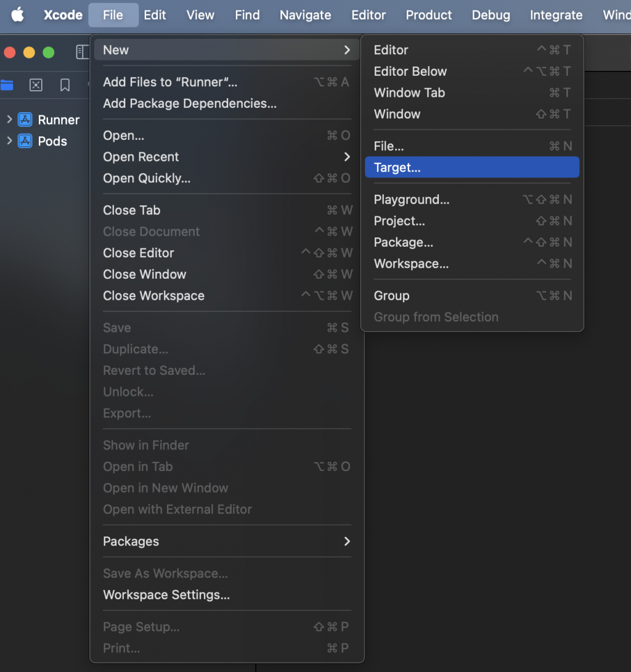Expand the Runner project tree
The width and height of the screenshot is (631, 672).
(x=9, y=119)
